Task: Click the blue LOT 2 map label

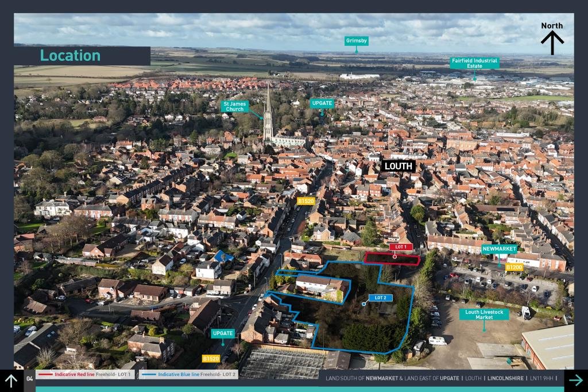Action: 380,298
